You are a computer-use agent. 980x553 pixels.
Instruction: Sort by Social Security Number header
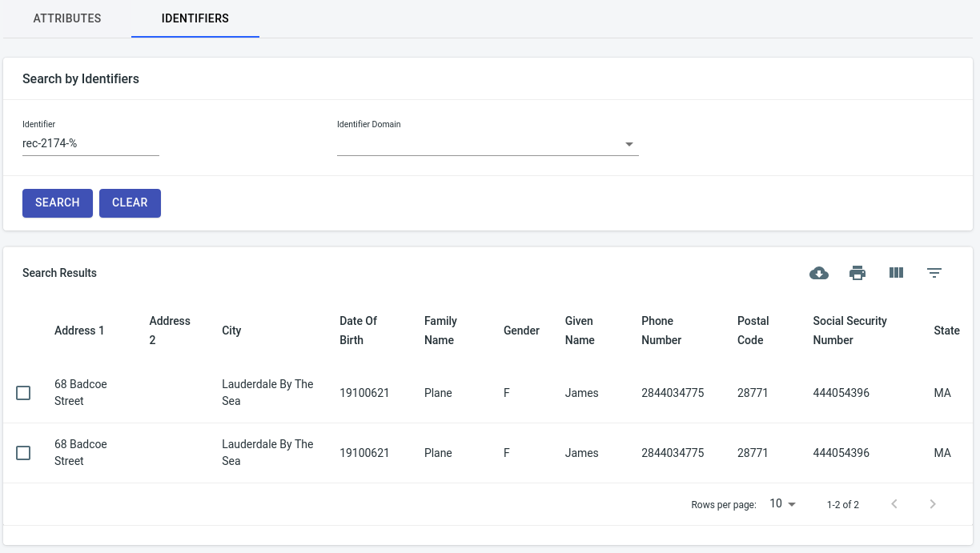coord(849,331)
